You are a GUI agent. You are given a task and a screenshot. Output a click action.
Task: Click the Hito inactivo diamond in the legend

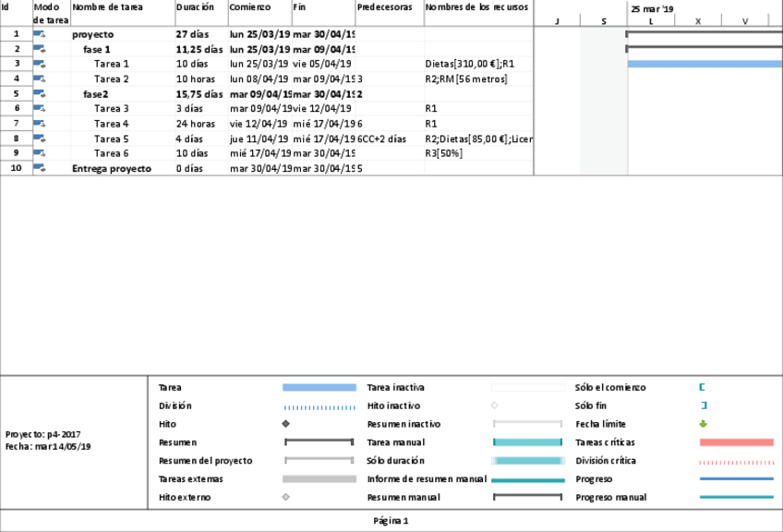tap(494, 405)
